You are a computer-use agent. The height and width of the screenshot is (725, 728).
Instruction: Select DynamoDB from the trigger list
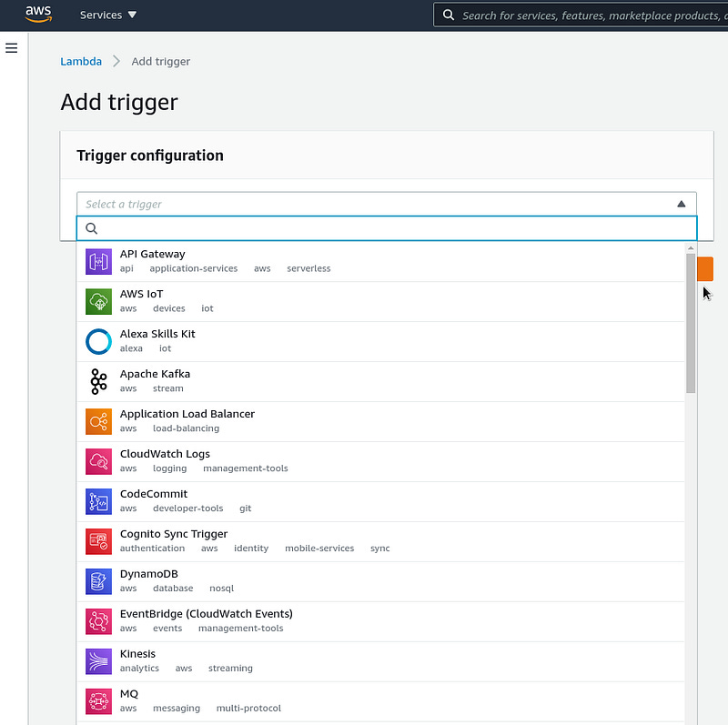point(380,581)
